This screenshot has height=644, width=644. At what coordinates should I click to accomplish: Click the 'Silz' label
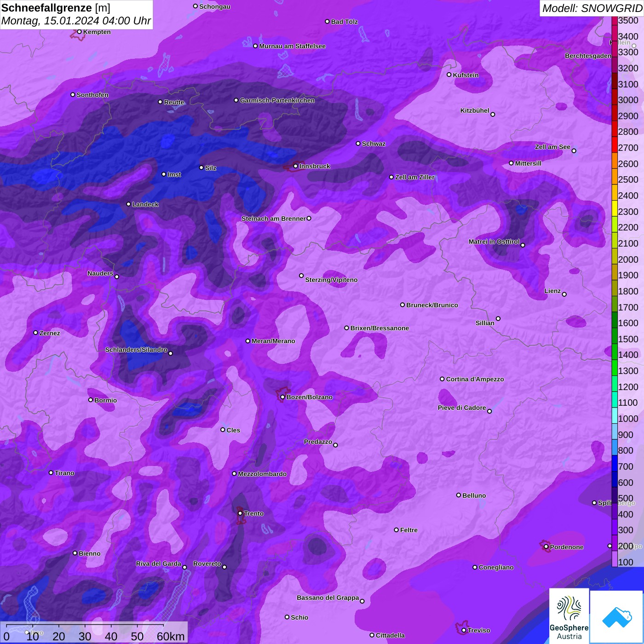[x=211, y=168]
